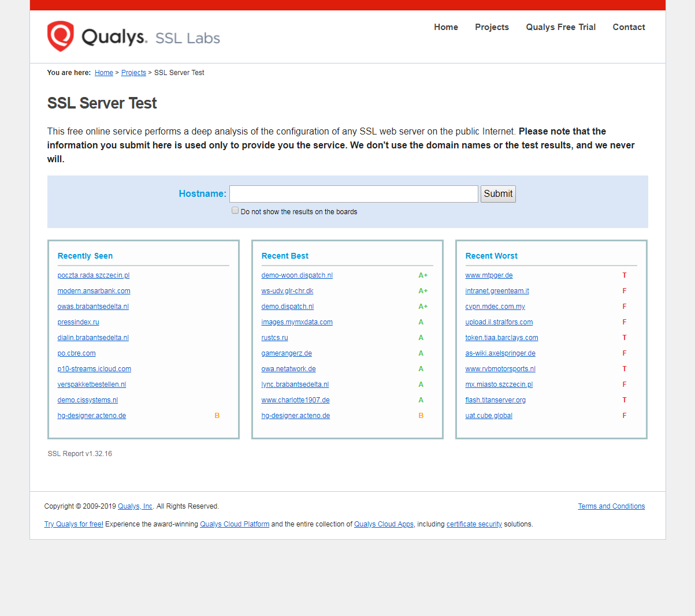Open po.cbre.com report

tap(77, 353)
